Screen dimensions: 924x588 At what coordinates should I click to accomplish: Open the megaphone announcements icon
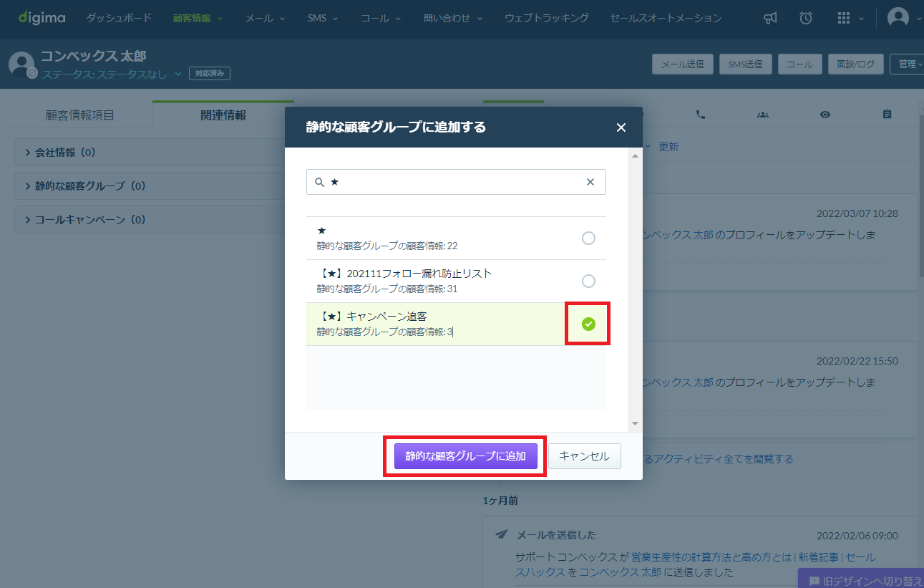tap(770, 19)
